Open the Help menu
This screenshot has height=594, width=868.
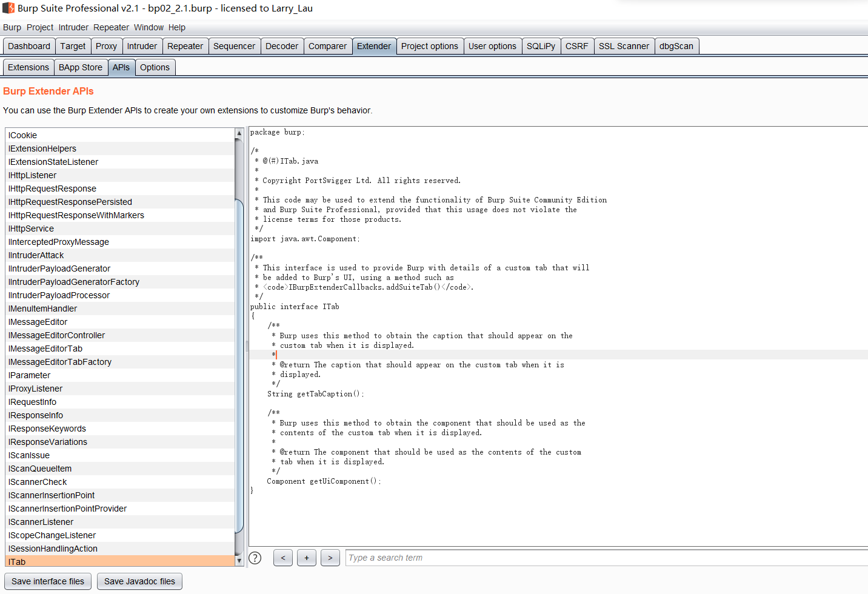(177, 27)
